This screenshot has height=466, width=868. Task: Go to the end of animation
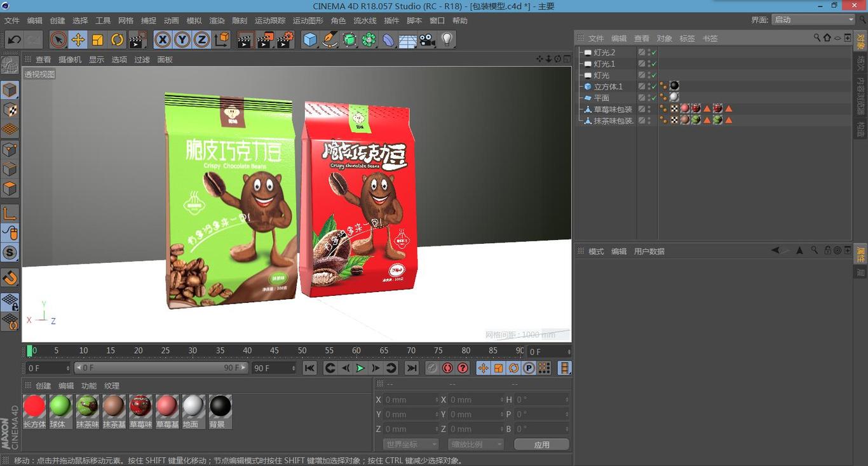click(x=412, y=368)
